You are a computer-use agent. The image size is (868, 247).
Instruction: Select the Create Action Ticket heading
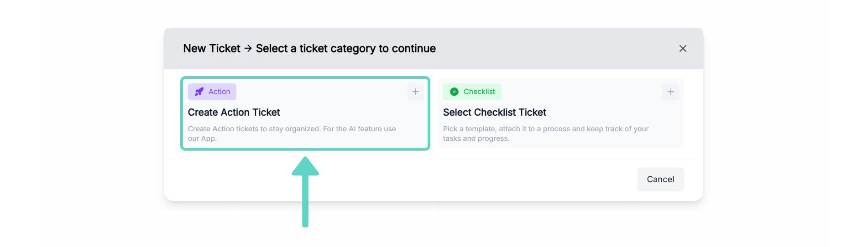coord(234,112)
